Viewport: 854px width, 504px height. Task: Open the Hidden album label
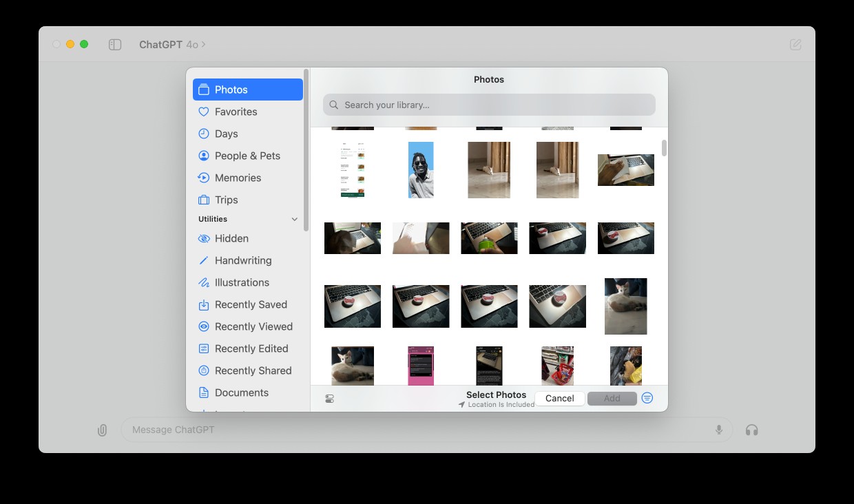231,238
